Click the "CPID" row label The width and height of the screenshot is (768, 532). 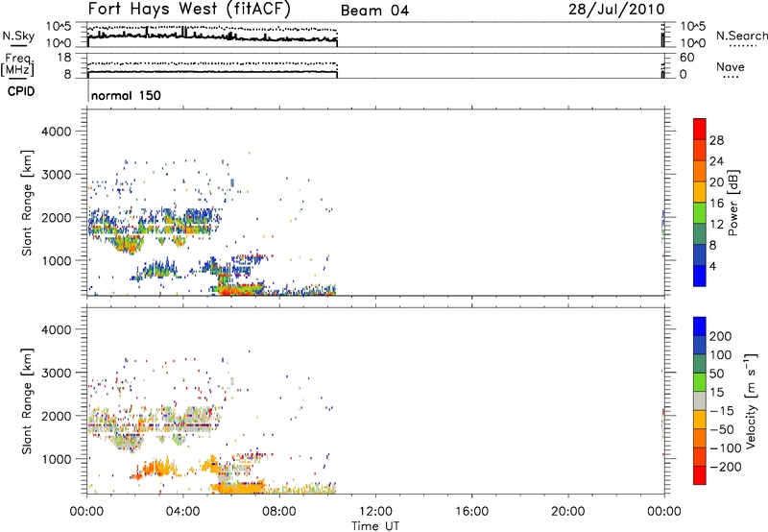pos(21,91)
